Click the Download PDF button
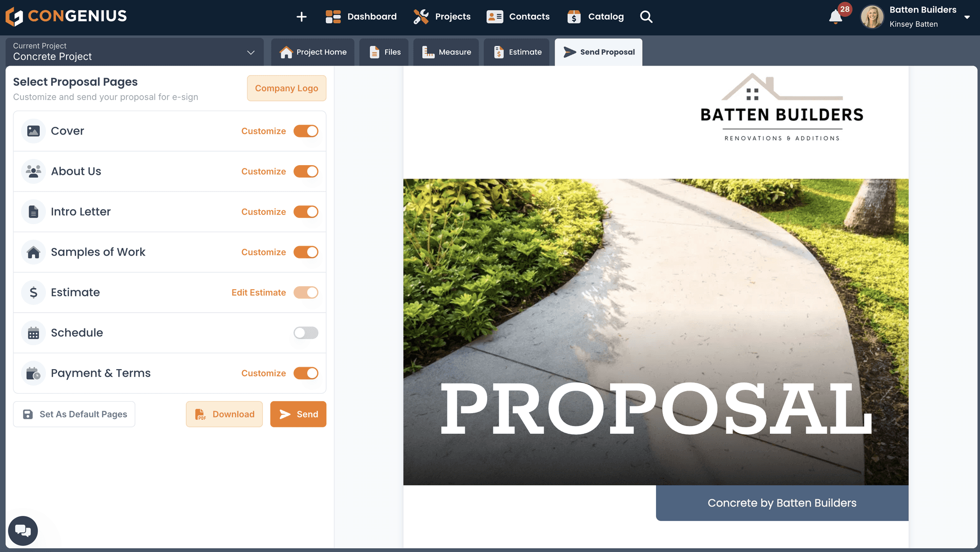The height and width of the screenshot is (552, 980). [225, 414]
